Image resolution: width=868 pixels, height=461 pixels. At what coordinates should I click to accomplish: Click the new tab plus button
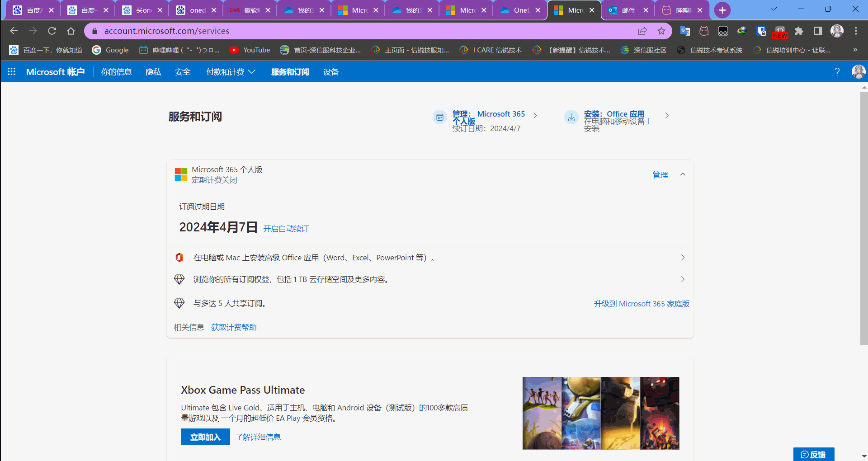point(722,10)
